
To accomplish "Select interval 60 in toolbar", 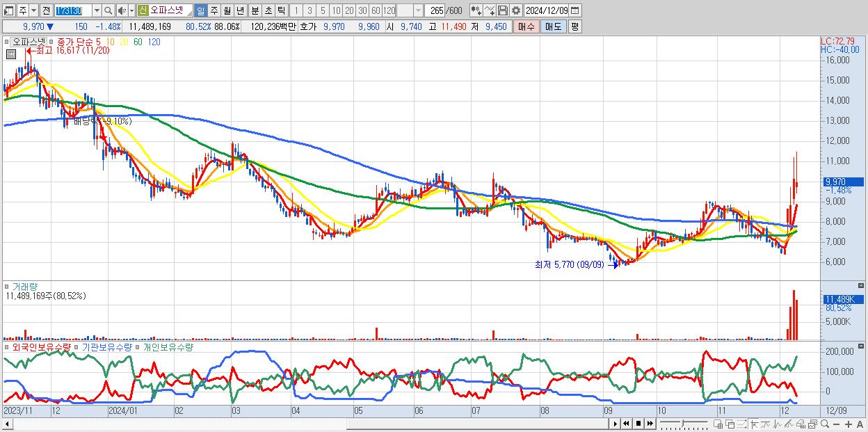I will click(376, 10).
